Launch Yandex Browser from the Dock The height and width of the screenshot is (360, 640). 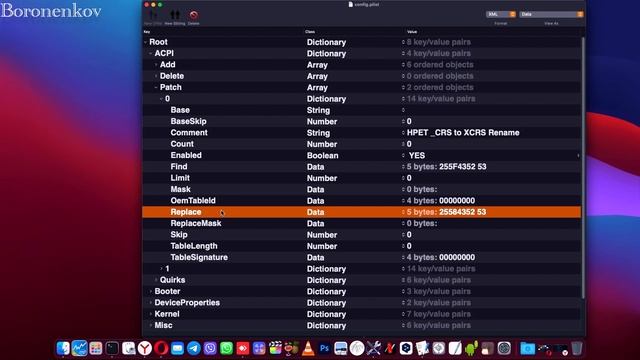144,349
